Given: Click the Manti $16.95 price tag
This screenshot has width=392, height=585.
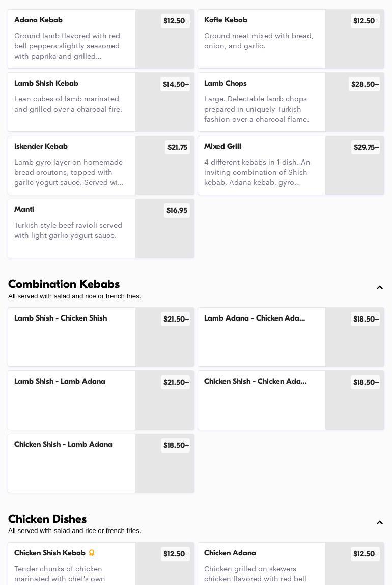Looking at the screenshot, I should click(x=177, y=210).
